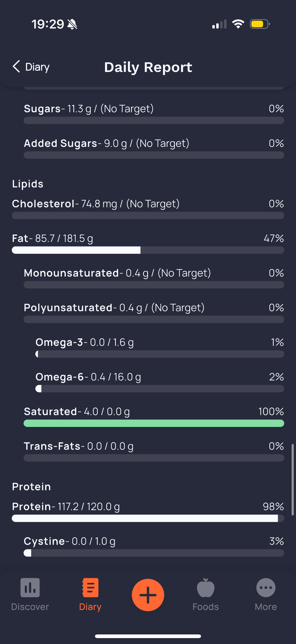This screenshot has height=644, width=296.
Task: Go back to Diary label
Action: pyautogui.click(x=38, y=67)
